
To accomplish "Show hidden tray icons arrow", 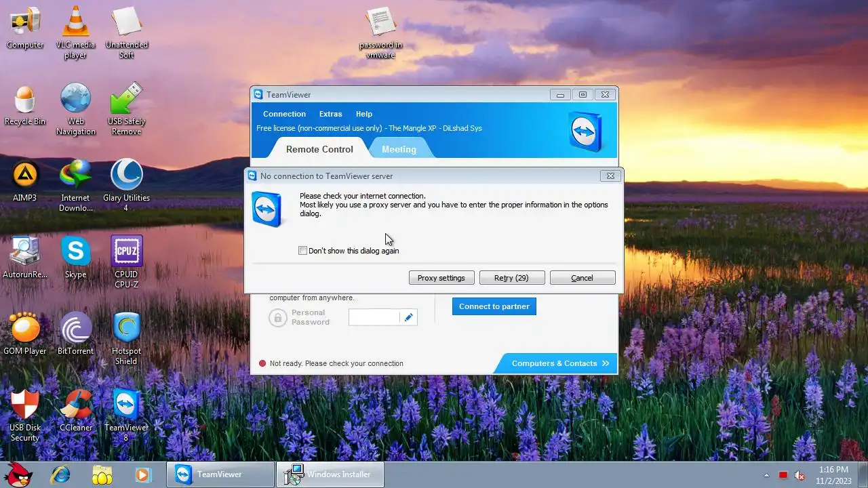I will click(767, 475).
